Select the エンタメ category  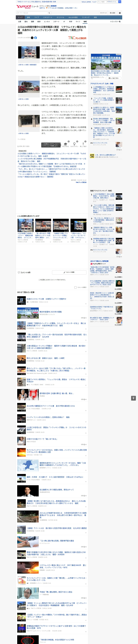pyautogui.click(x=47, y=21)
